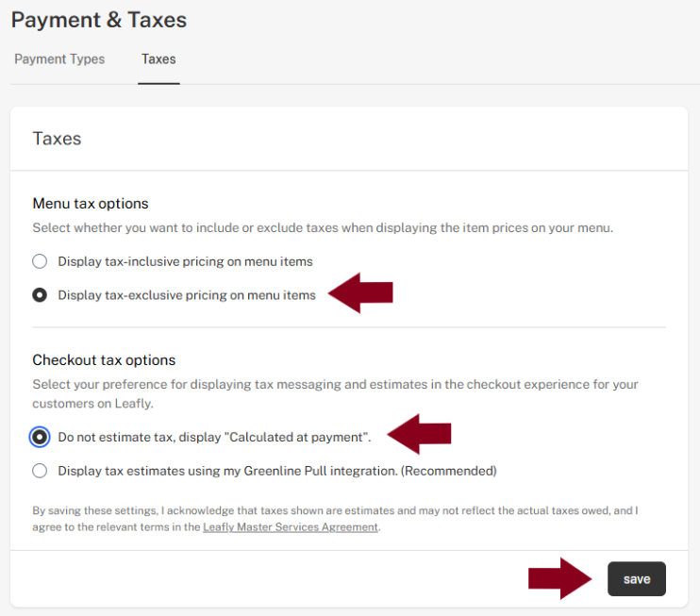
Task: Enable the Greenline Pull tax estimates radio circle
Action: [40, 471]
